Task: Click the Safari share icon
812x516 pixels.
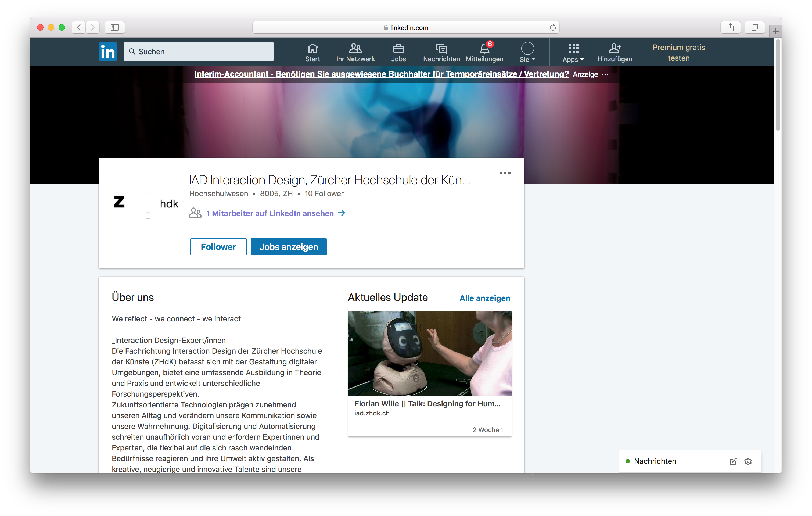Action: pyautogui.click(x=730, y=27)
